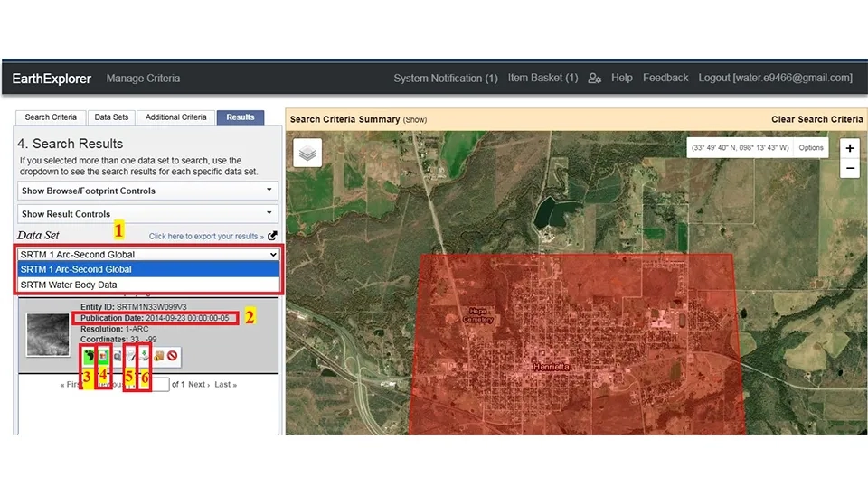Open System Notification (1)
Screen dimensions: 868x495
[x=446, y=79]
